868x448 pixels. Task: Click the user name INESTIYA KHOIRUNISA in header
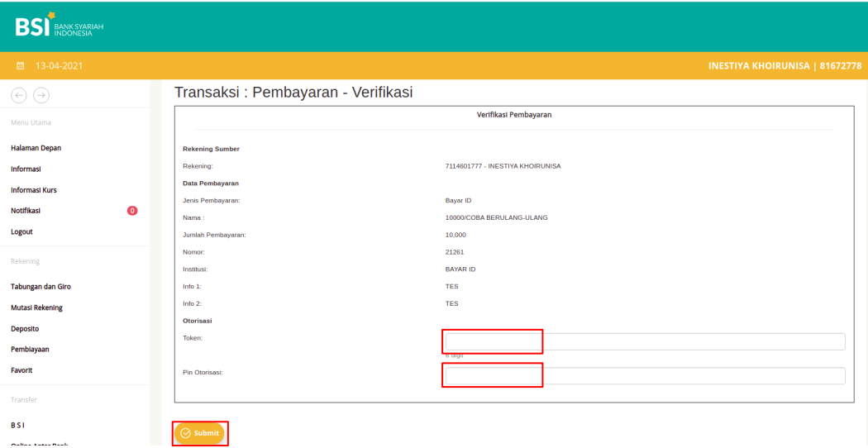click(x=759, y=66)
